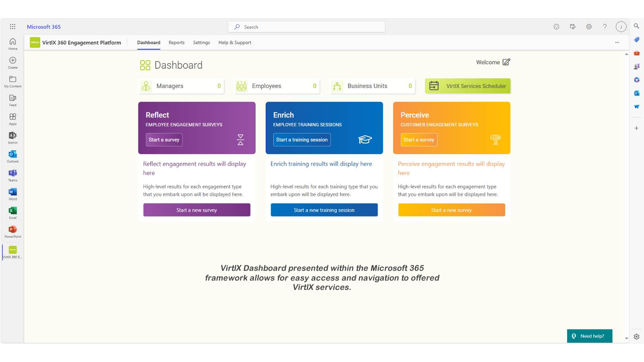
Task: Click into the Microsoft 365 search box
Action: [x=306, y=27]
